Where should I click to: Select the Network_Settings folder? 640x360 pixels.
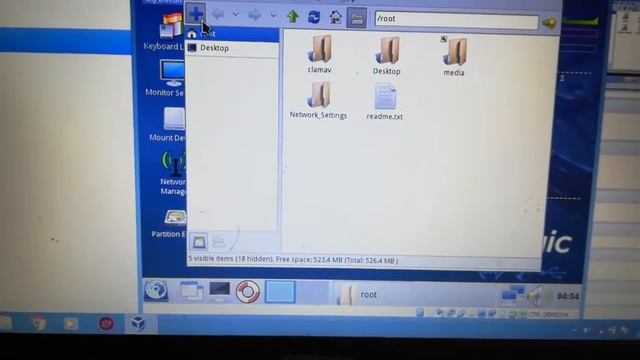[x=318, y=100]
